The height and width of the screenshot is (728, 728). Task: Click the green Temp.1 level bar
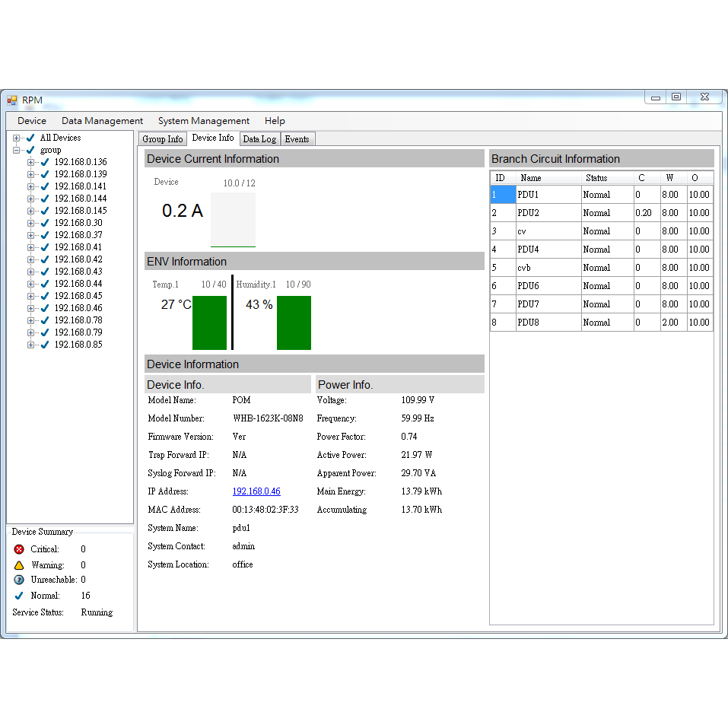click(209, 323)
